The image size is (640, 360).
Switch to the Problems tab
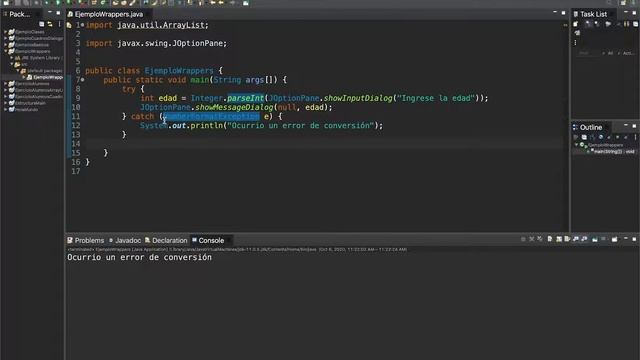click(x=86, y=240)
